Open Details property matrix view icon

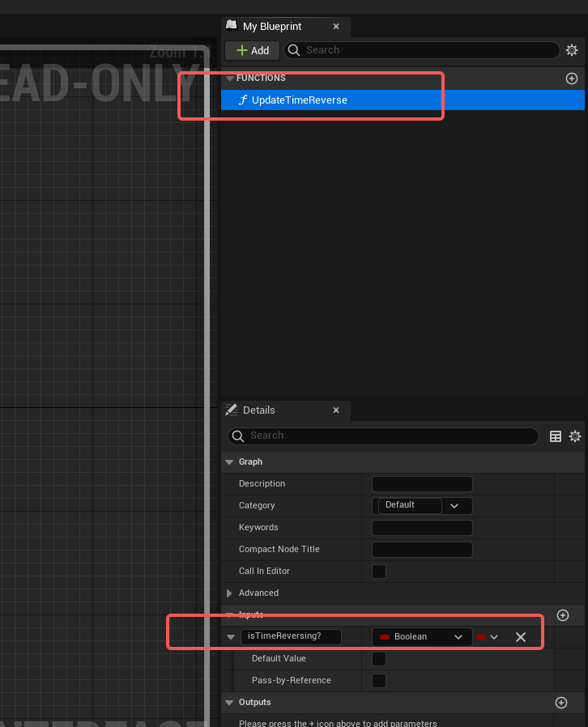click(556, 436)
